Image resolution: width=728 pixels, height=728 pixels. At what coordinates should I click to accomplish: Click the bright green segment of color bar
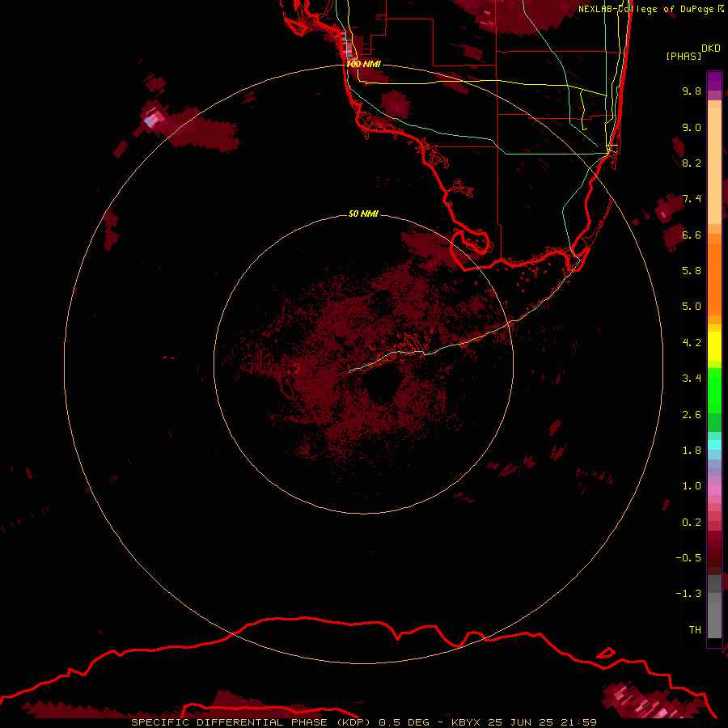point(714,390)
